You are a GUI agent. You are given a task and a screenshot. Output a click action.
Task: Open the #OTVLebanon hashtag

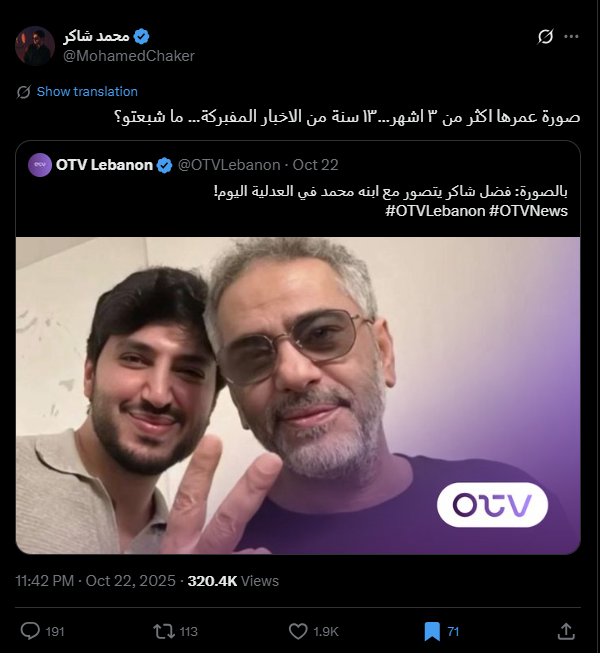pyautogui.click(x=435, y=211)
